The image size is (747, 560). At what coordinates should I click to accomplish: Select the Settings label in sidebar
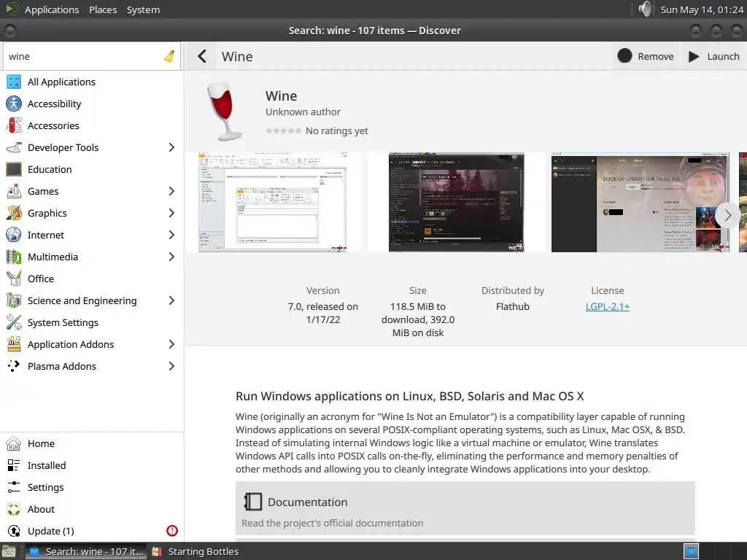(x=46, y=488)
